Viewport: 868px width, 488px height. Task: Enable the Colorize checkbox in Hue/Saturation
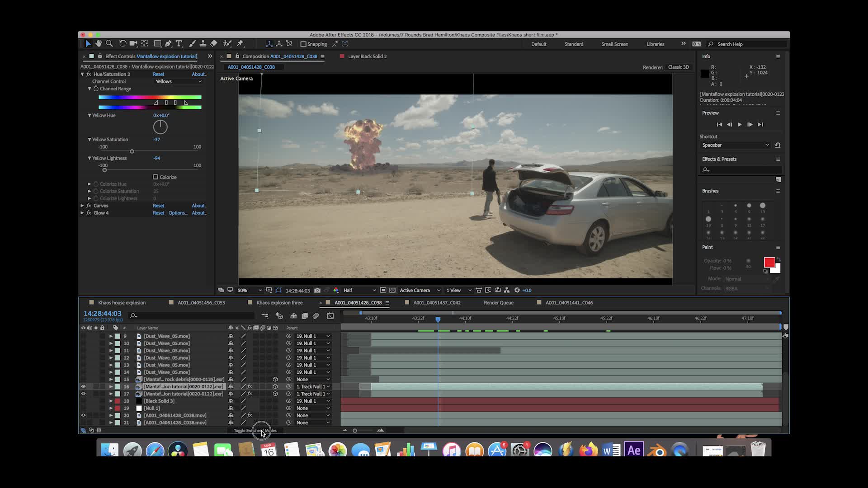(156, 177)
